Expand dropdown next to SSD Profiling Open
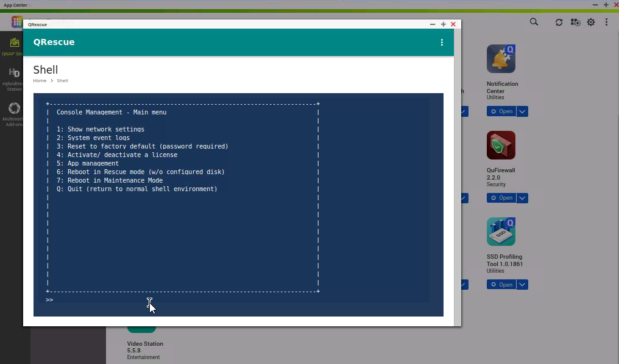This screenshot has height=364, width=619. 522,285
